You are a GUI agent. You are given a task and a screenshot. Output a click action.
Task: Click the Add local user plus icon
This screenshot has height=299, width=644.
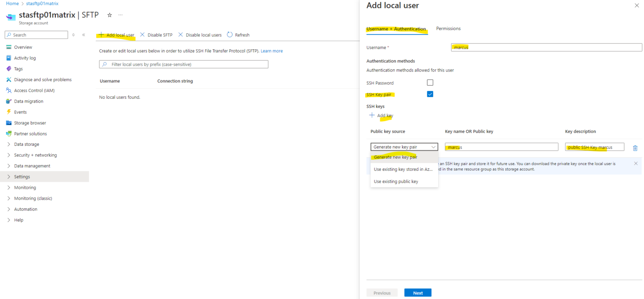101,35
